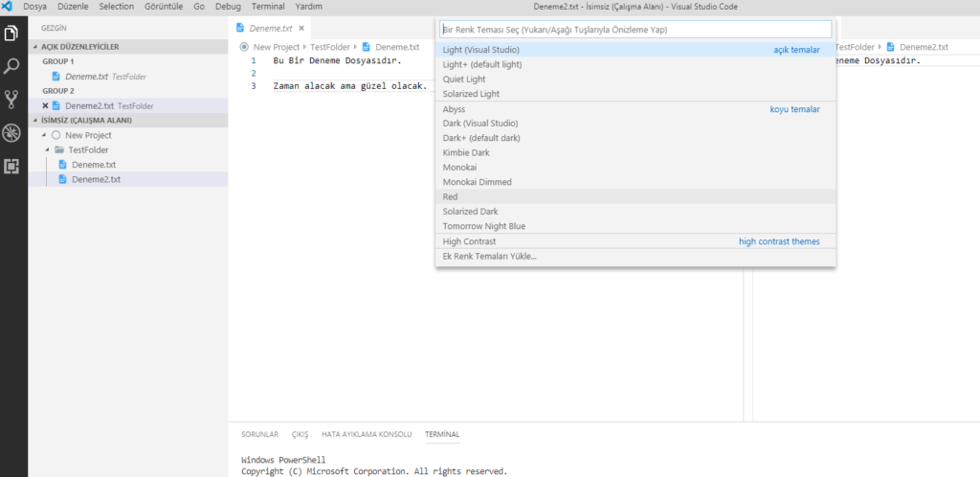Open the Terminal menu

click(268, 7)
